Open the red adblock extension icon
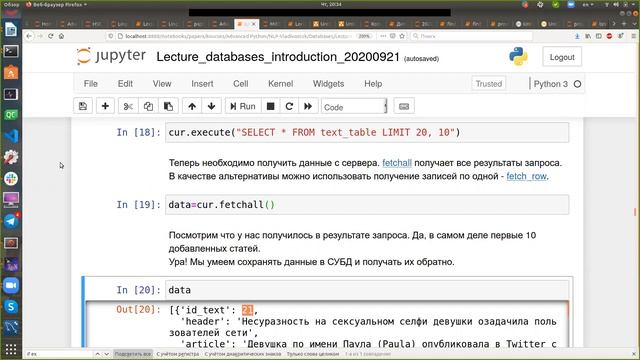Image resolution: width=640 pixels, height=360 pixels. tap(609, 36)
